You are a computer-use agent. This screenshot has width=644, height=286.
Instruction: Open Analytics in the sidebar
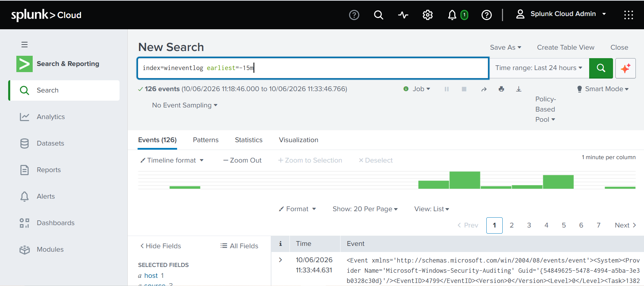[64, 117]
